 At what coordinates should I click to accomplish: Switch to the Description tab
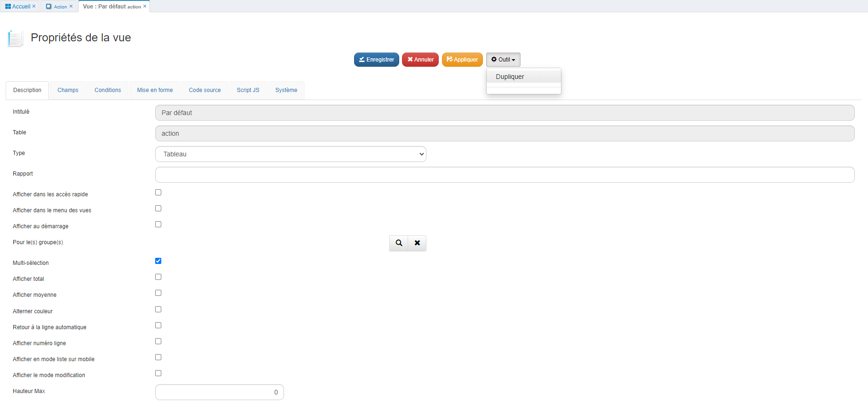[x=27, y=90]
